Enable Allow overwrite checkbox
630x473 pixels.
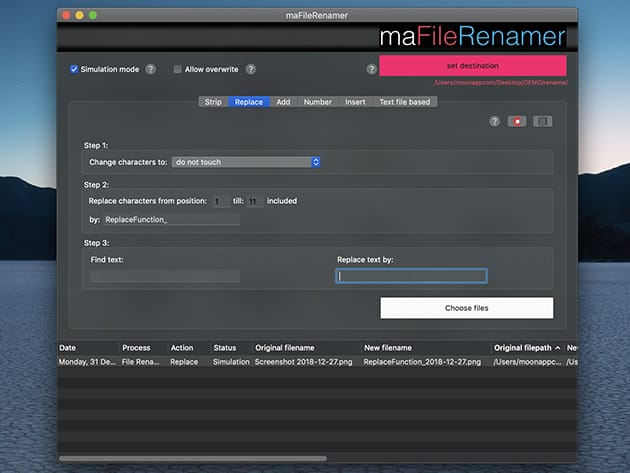(178, 70)
